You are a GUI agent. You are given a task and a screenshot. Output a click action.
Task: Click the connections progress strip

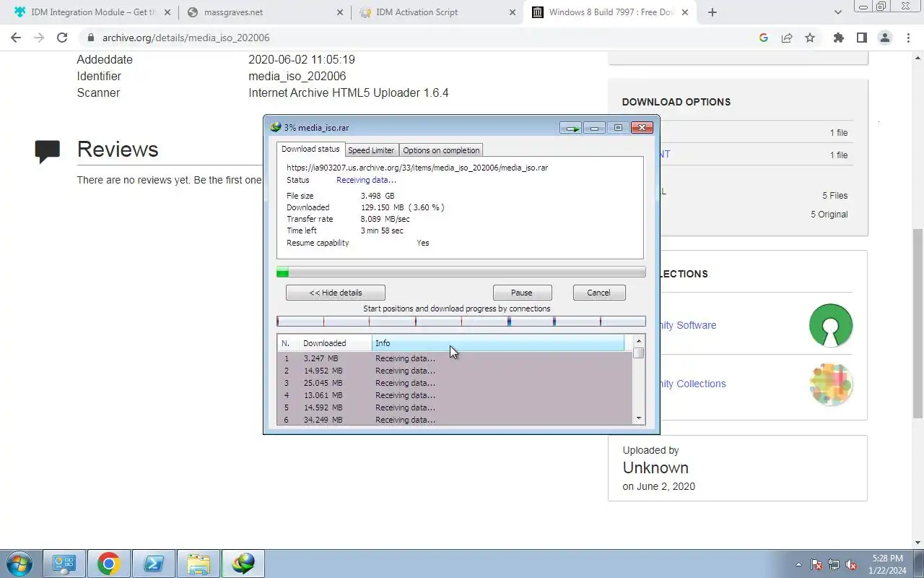[x=461, y=322]
